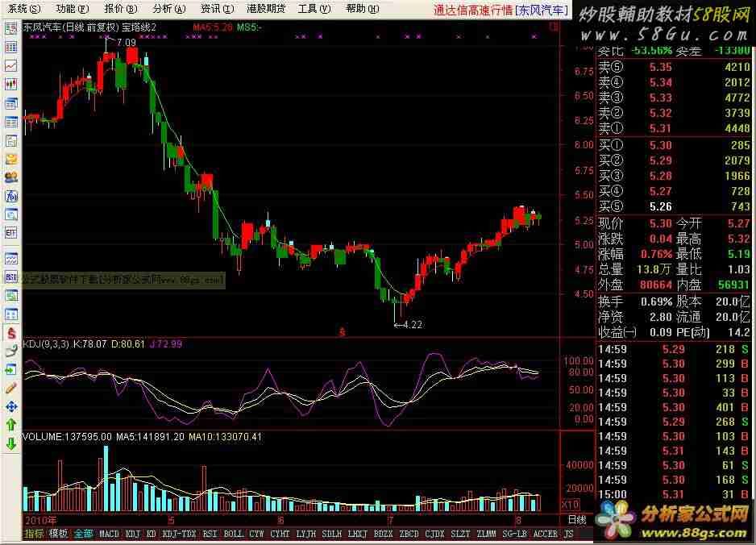Click the ETF sidebar icon

click(11, 232)
